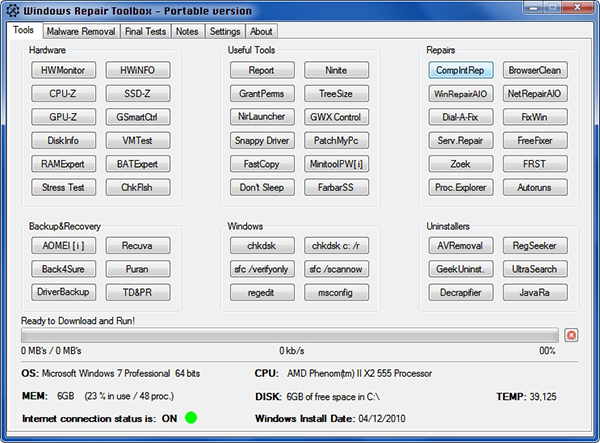Viewport: 600px width, 443px height.
Task: Start FRST
Action: point(535,164)
